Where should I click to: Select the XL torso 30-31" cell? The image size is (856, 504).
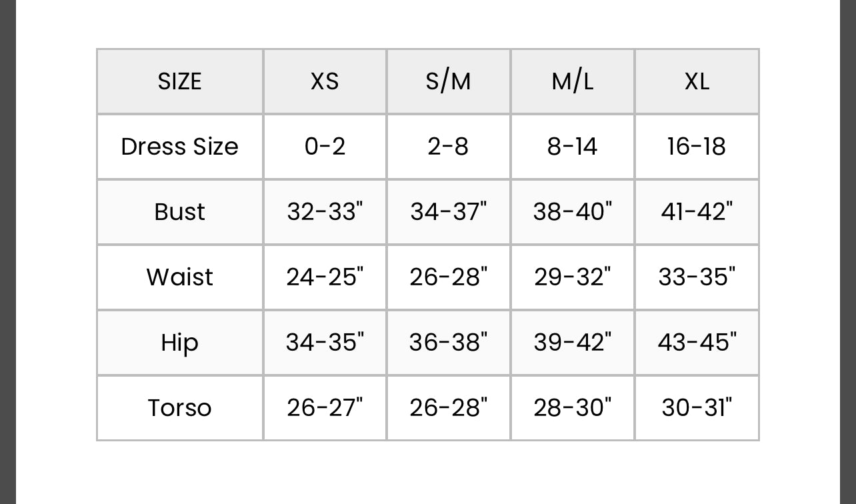[x=697, y=408]
